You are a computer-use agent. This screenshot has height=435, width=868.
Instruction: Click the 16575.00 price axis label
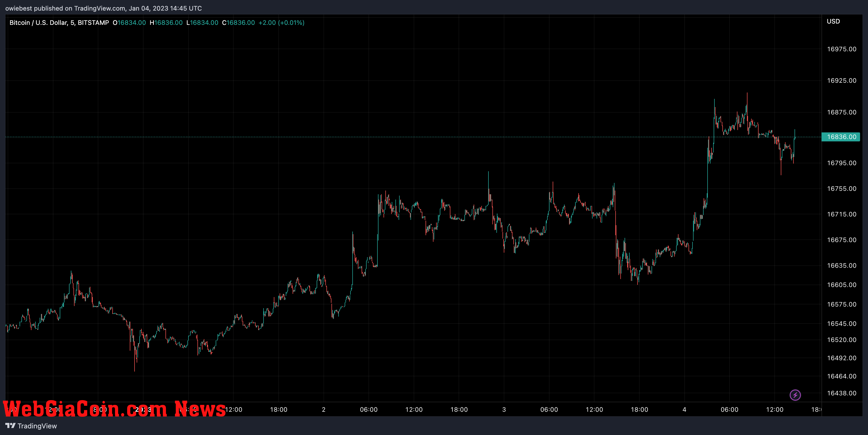coord(841,304)
